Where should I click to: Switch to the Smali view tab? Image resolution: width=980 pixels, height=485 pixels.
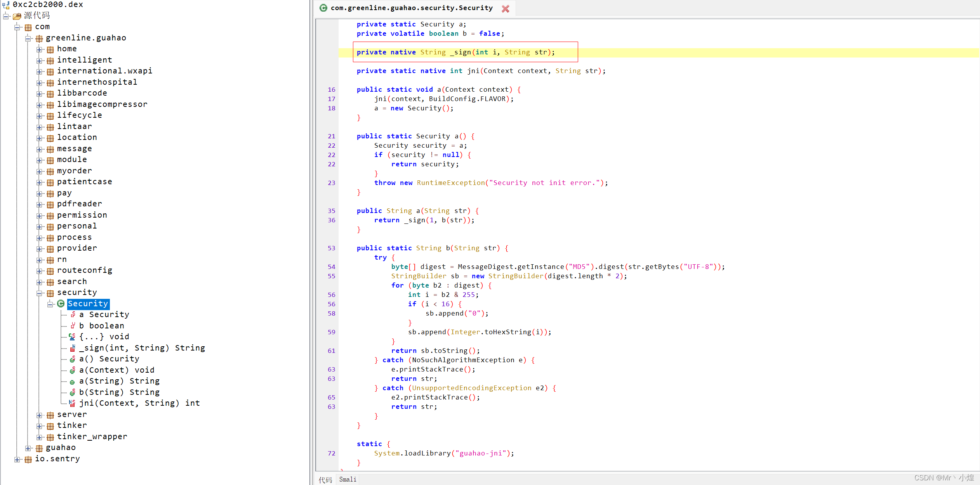click(348, 479)
